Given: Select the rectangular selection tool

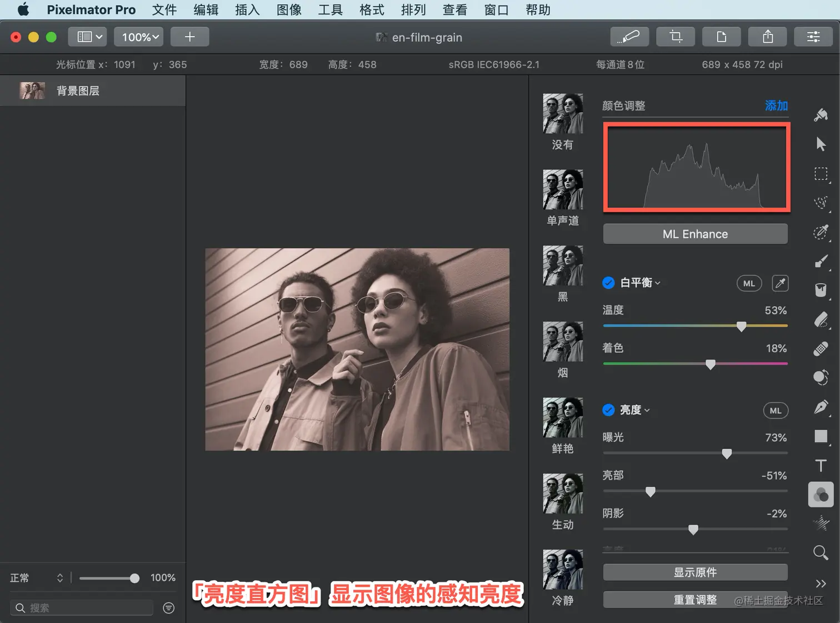Looking at the screenshot, I should click(x=821, y=173).
